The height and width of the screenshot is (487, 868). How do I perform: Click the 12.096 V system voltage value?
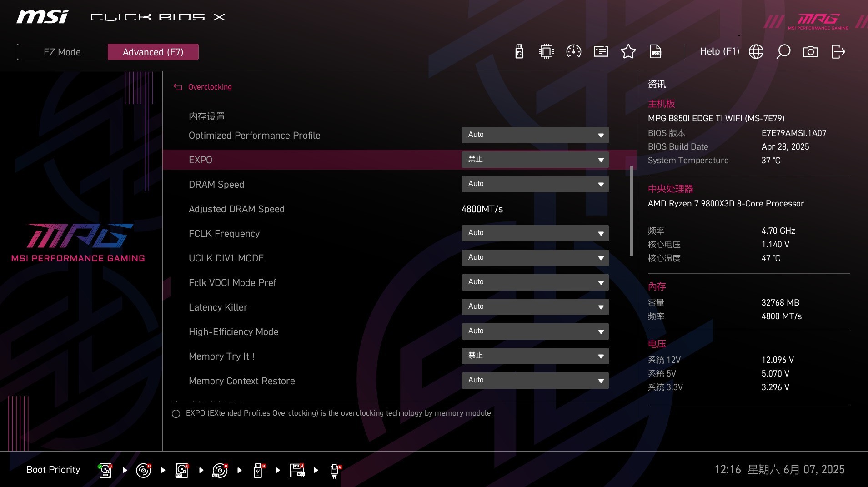[x=778, y=360]
